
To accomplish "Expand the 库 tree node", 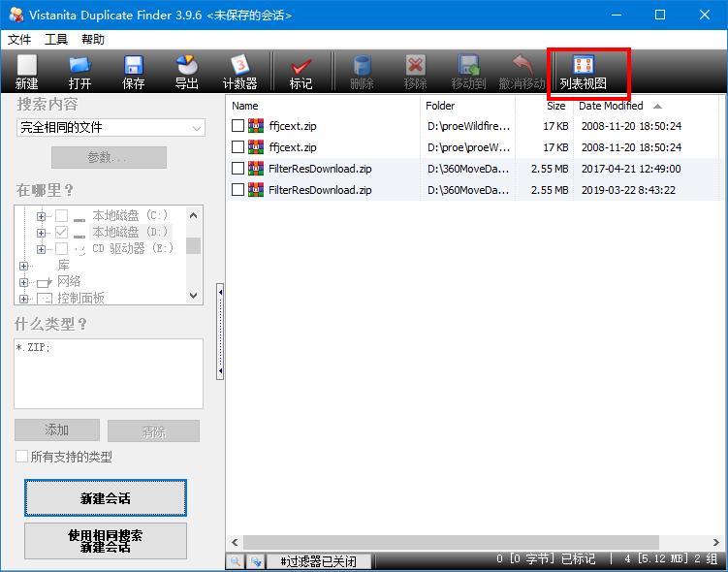I will pyautogui.click(x=23, y=266).
